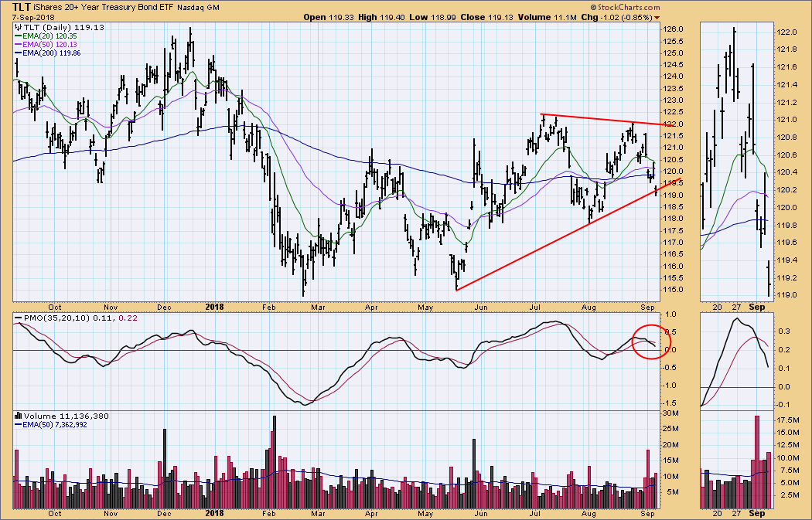Click the 0.3 zoomed PMO axis label

coord(785,331)
